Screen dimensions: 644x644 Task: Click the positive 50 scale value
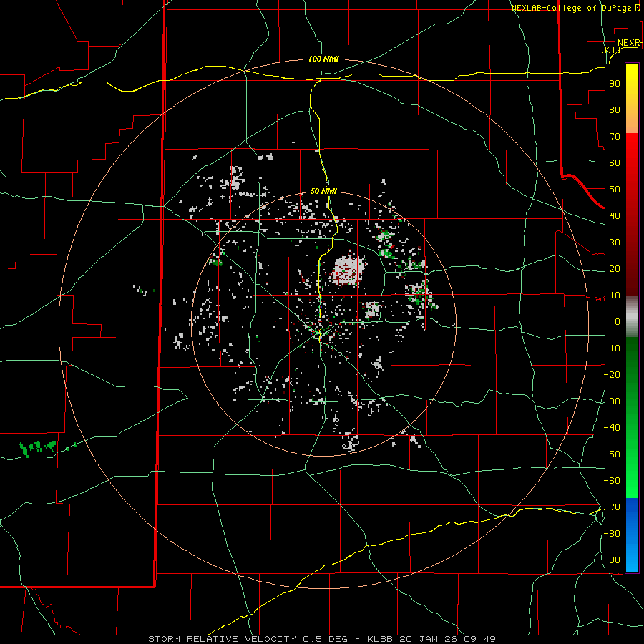tap(615, 190)
